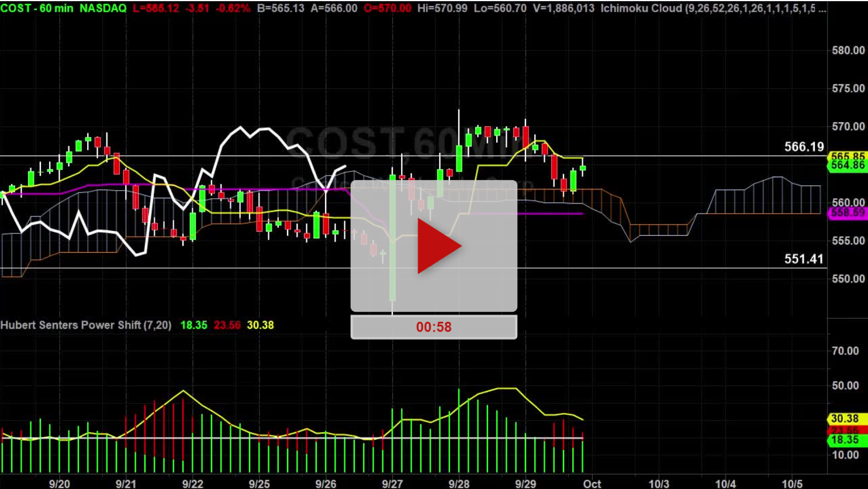The image size is (868, 489).
Task: Click the 10.00 indicator axis label
Action: pos(845,454)
